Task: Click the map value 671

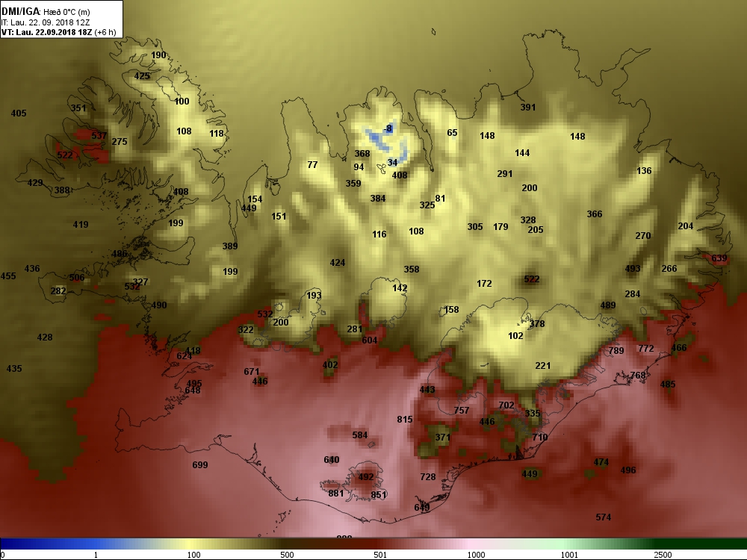Action: 252,371
